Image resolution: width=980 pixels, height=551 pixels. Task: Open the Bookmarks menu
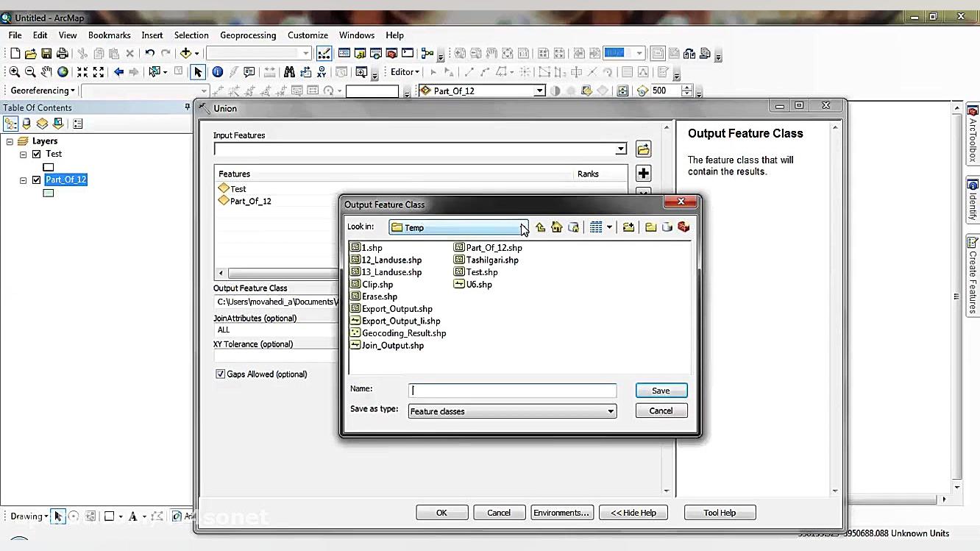point(109,35)
